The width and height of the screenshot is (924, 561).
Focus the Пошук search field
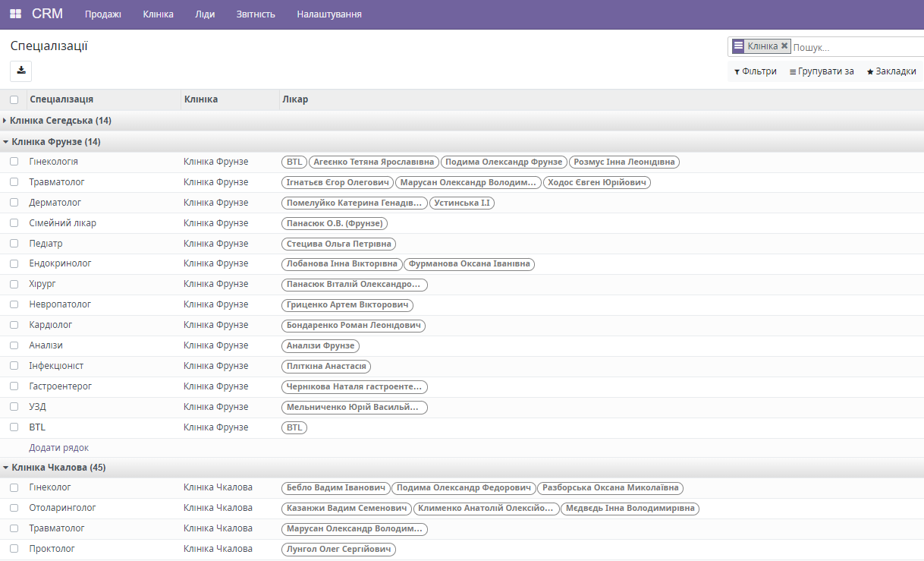[853, 47]
